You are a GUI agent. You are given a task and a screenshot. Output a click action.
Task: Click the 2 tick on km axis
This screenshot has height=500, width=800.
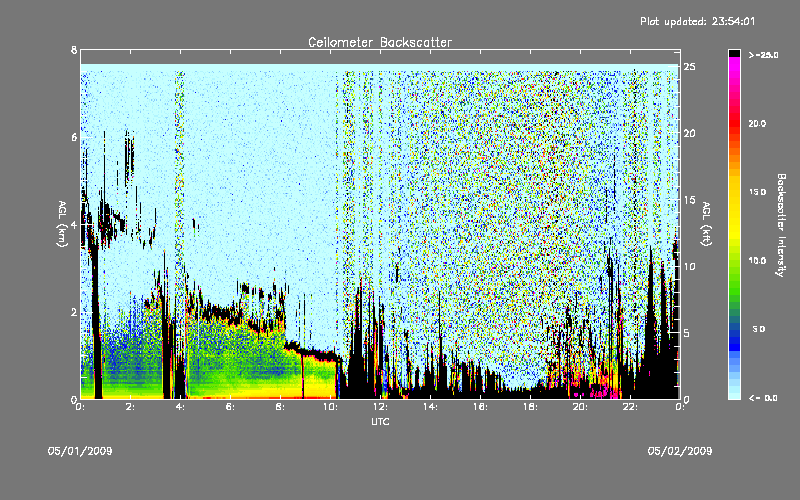pos(74,312)
